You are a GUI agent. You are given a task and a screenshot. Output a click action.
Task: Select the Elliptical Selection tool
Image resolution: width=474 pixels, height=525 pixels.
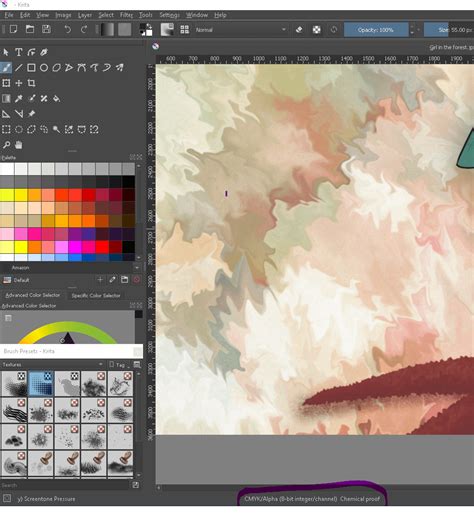[x=19, y=129]
